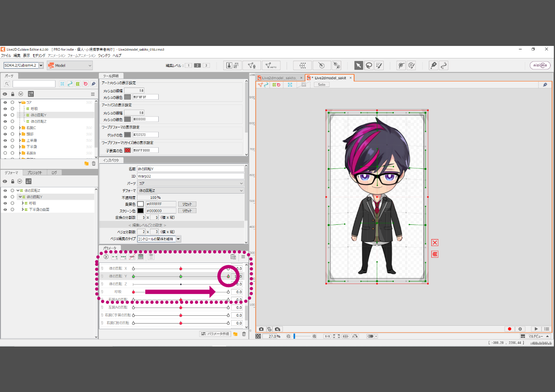The height and width of the screenshot is (392, 555).
Task: Click the trash icon in Parts panel
Action: click(x=94, y=163)
